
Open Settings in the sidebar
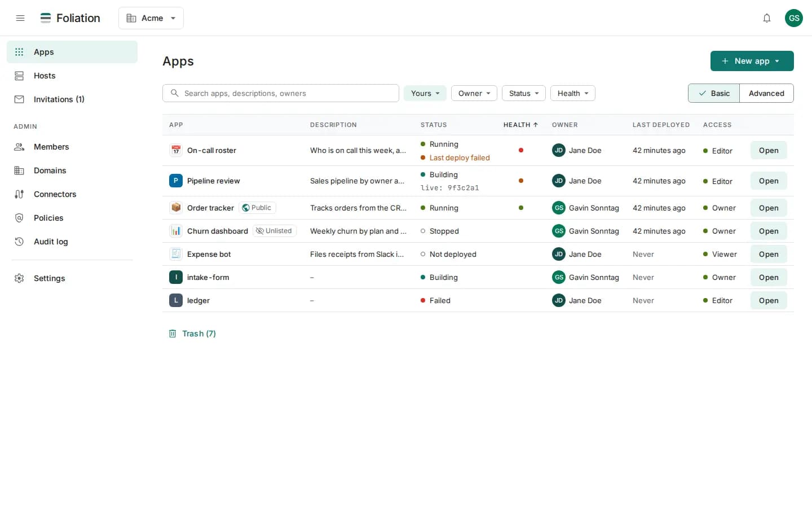click(x=72, y=278)
